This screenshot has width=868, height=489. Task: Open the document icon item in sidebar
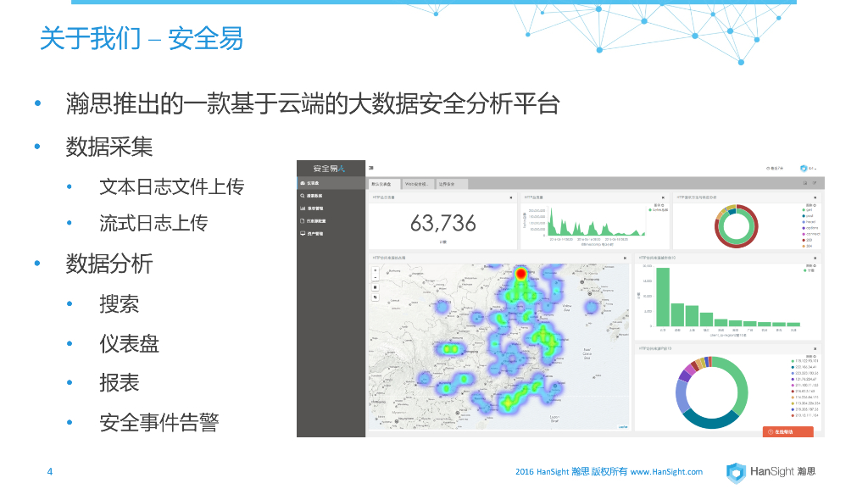pyautogui.click(x=331, y=221)
